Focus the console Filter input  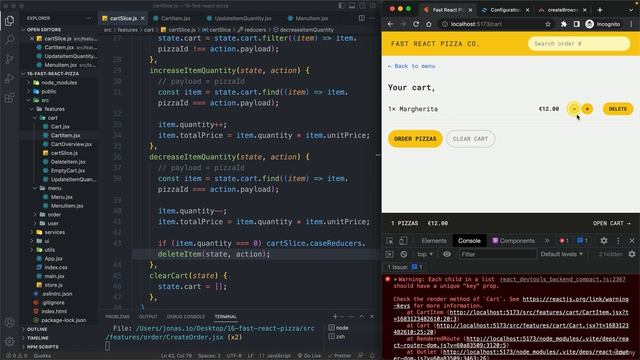(497, 254)
